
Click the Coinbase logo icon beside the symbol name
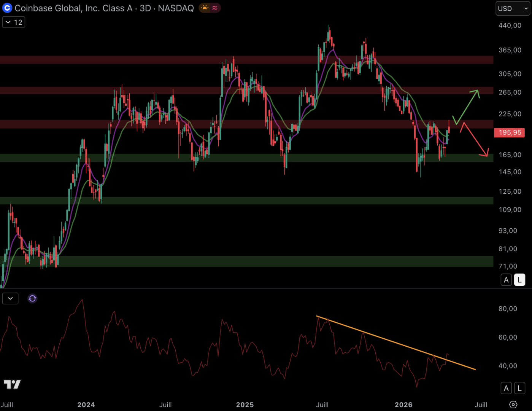pos(7,8)
